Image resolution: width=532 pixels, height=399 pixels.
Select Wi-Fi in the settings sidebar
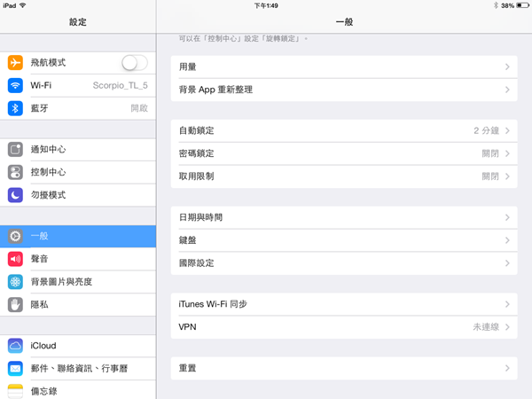[78, 85]
